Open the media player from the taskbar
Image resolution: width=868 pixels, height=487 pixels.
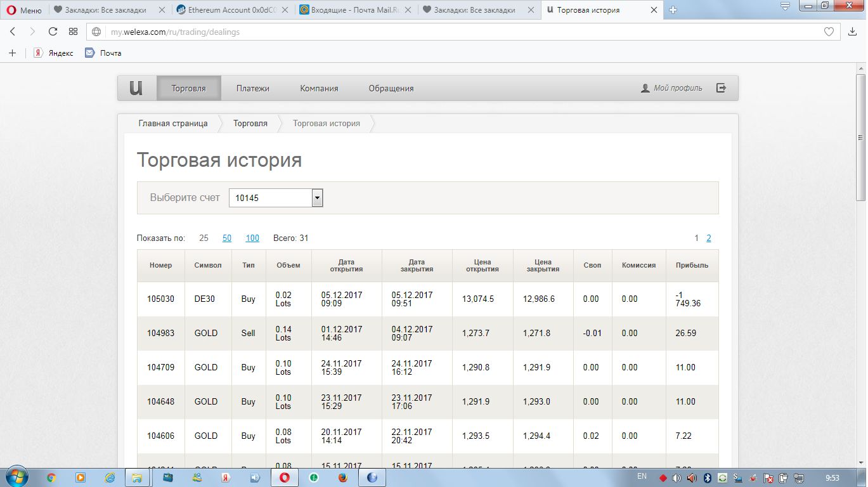click(81, 477)
